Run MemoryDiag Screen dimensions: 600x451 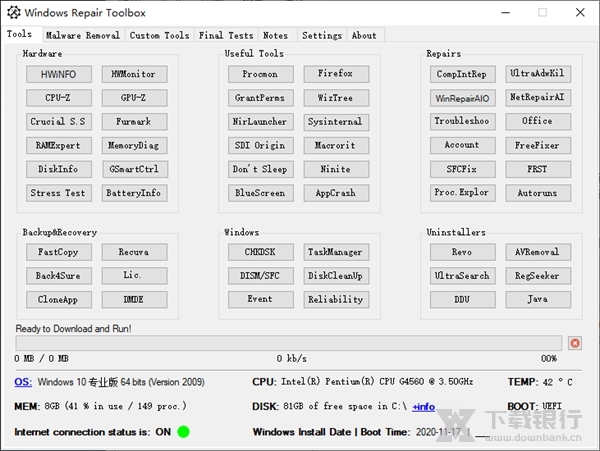[134, 145]
